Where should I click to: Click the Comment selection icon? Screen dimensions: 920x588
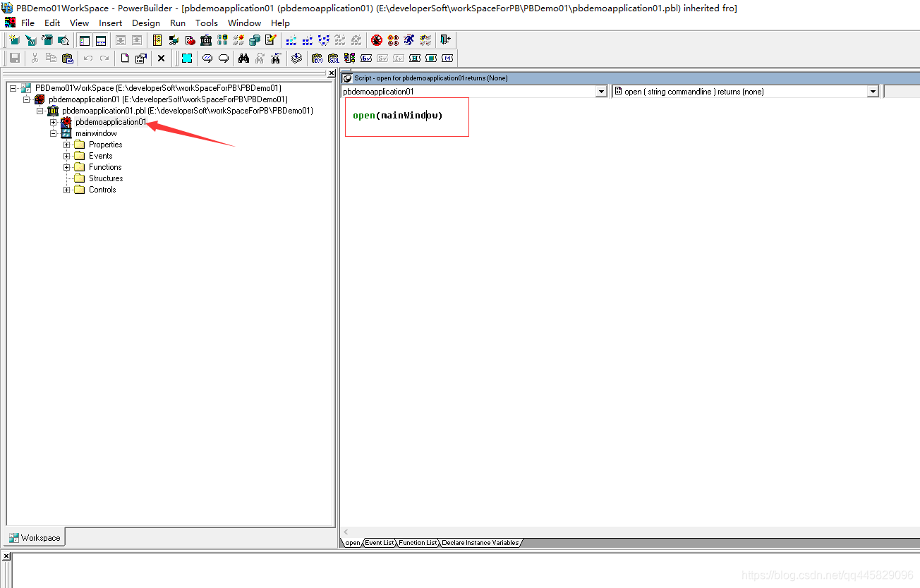207,58
